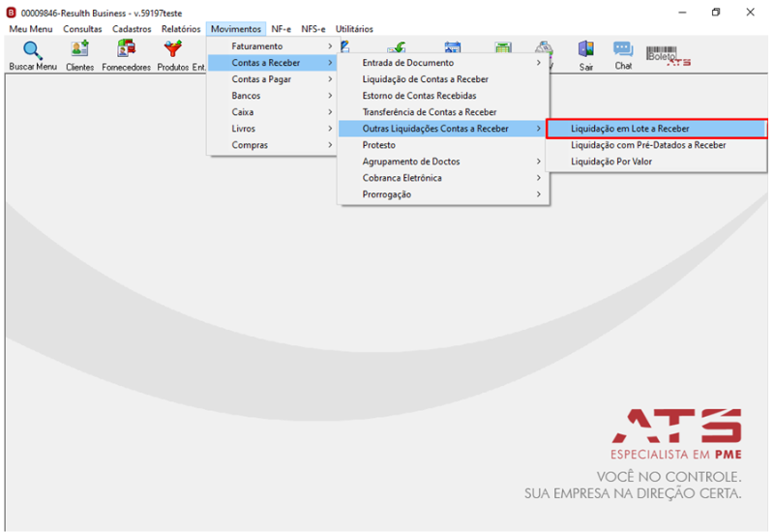Choose Transferência de Contas a Receber
The image size is (774, 532).
[x=443, y=112]
